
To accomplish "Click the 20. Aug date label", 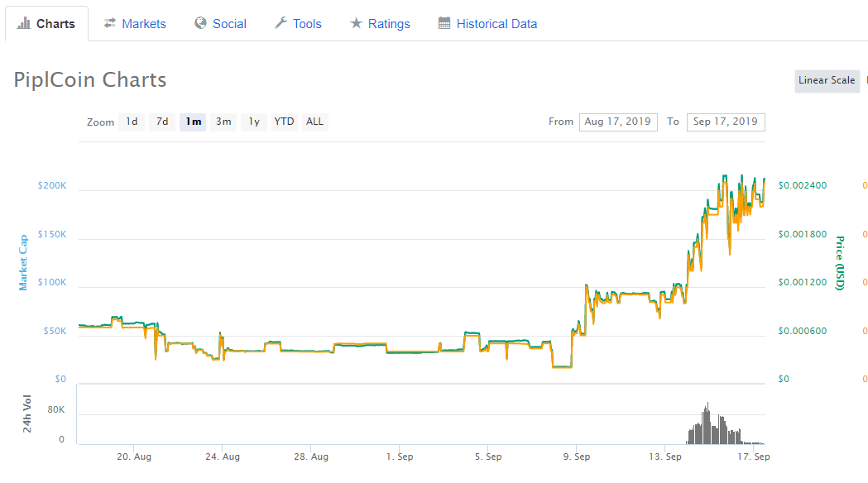I will (x=134, y=457).
